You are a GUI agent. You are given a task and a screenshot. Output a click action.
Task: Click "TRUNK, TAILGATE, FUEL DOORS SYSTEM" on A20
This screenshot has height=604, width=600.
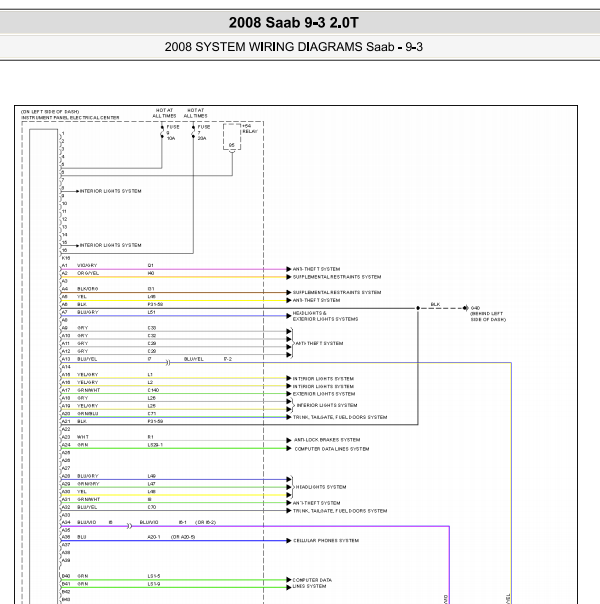coord(340,417)
